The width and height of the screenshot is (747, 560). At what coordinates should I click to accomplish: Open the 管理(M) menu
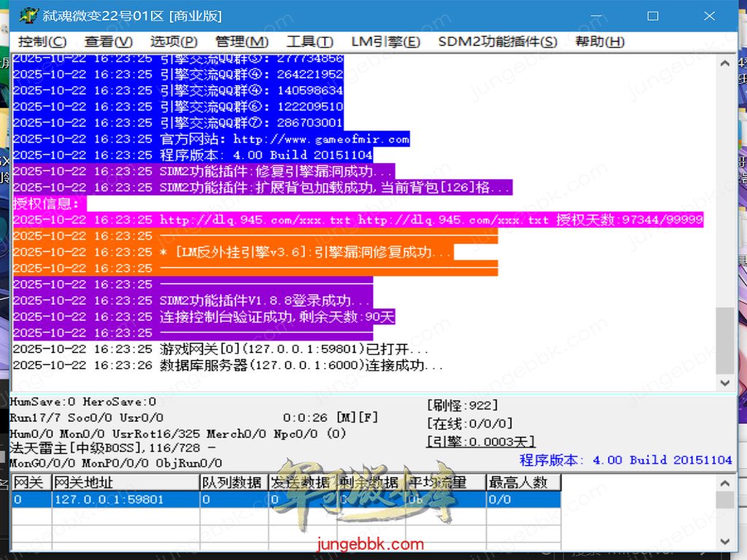click(241, 42)
